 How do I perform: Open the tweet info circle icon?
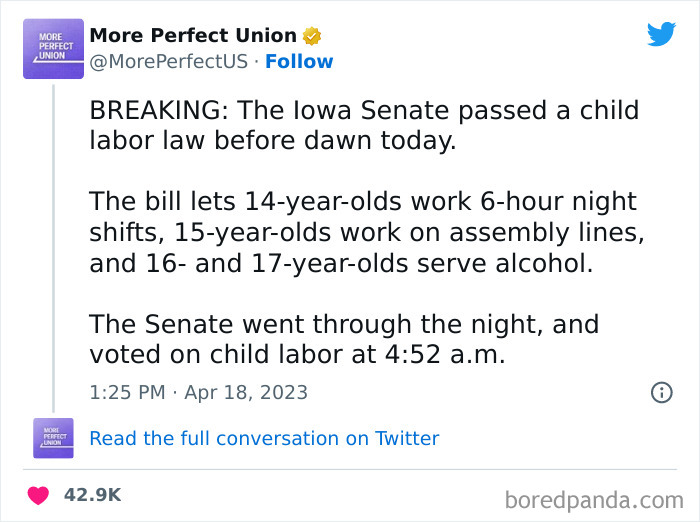tap(661, 392)
